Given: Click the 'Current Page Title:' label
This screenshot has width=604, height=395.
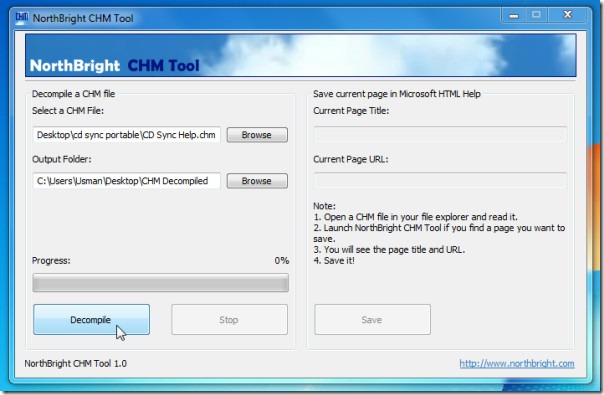Looking at the screenshot, I should tap(351, 111).
